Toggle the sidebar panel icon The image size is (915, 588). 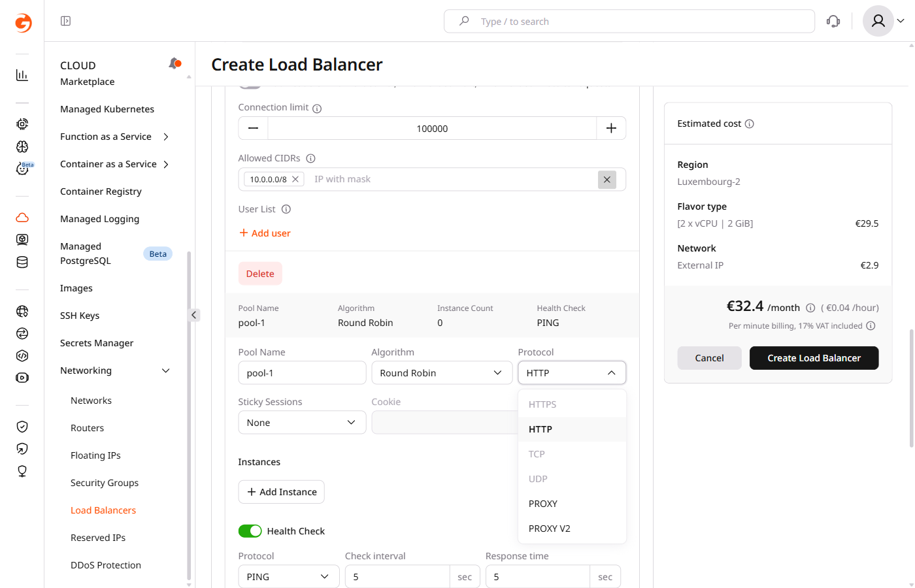(65, 21)
